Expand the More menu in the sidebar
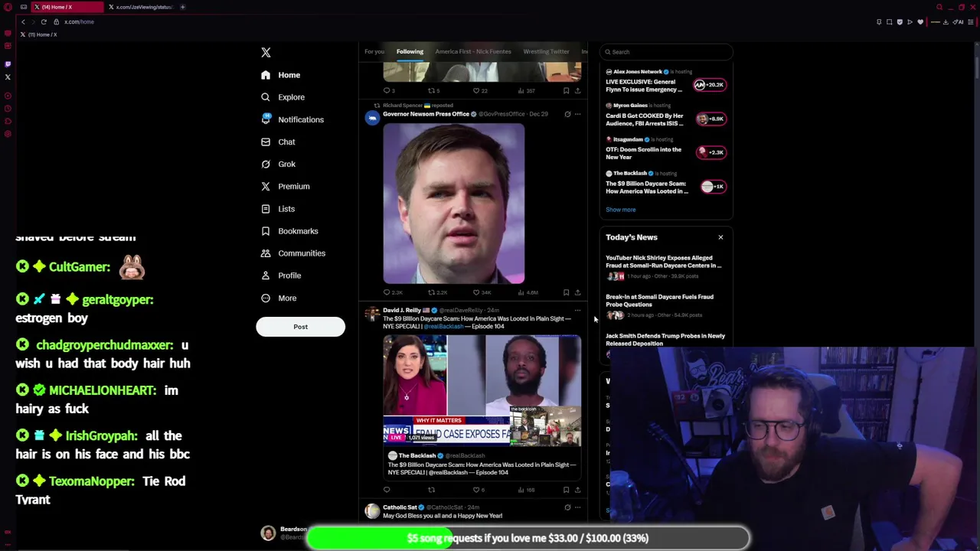The image size is (980, 551). coord(278,298)
